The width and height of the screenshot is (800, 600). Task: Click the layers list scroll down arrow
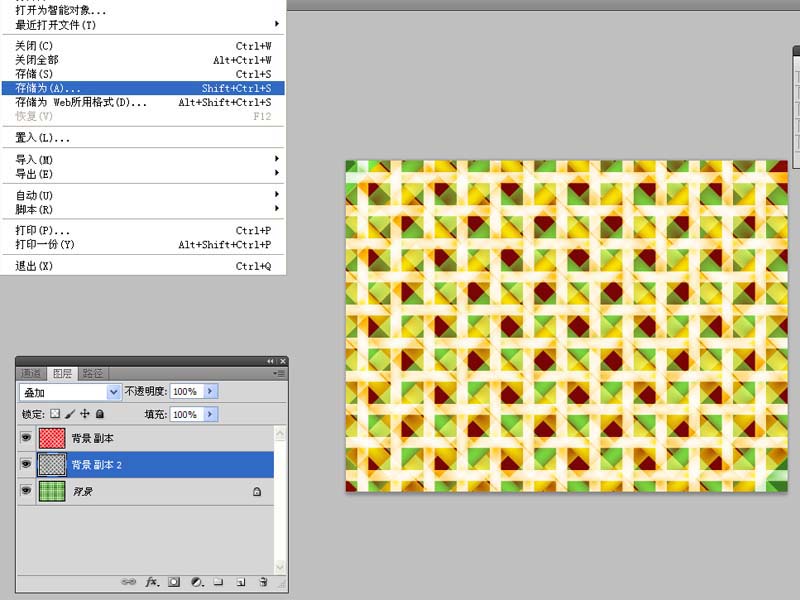point(280,566)
